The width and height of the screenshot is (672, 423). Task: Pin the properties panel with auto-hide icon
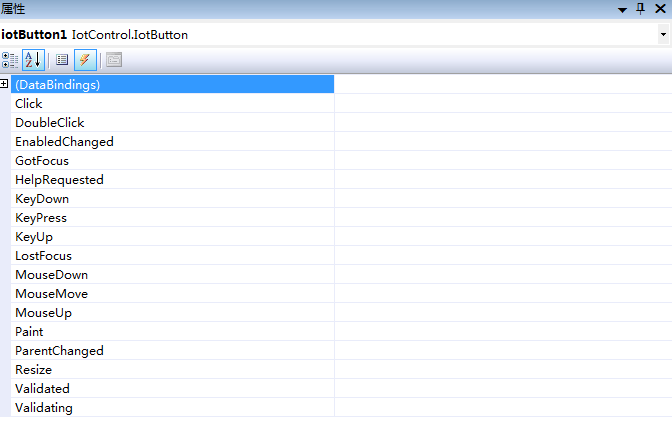pos(640,9)
